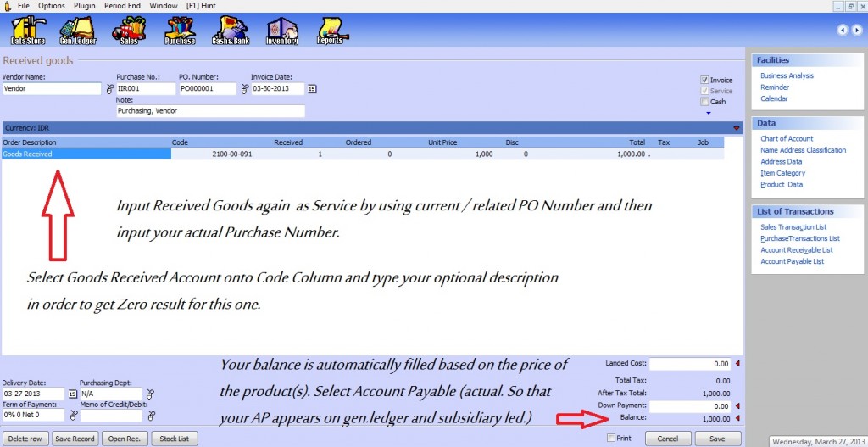Image resolution: width=868 pixels, height=447 pixels.
Task: Expand the Currency IDR bar arrow
Action: pyautogui.click(x=736, y=128)
